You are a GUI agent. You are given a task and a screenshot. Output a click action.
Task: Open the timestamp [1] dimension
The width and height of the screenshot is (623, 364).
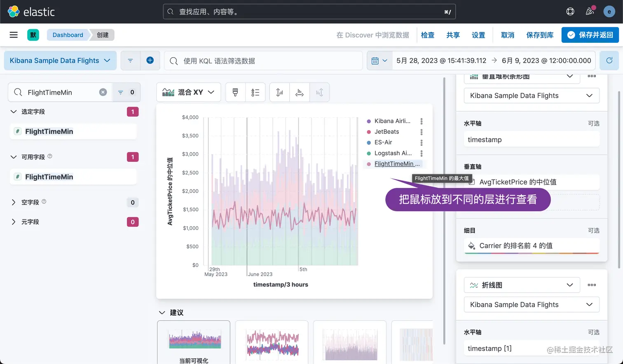coord(532,348)
